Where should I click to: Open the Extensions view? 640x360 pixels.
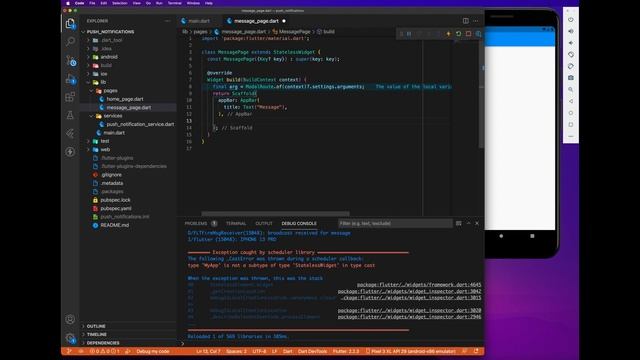point(70,97)
